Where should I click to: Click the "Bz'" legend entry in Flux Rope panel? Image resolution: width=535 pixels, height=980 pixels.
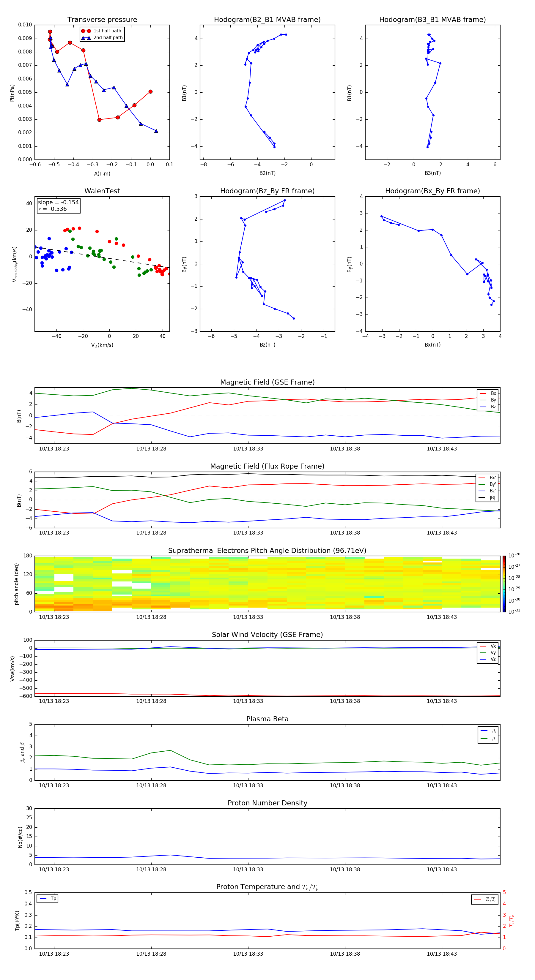[x=487, y=491]
